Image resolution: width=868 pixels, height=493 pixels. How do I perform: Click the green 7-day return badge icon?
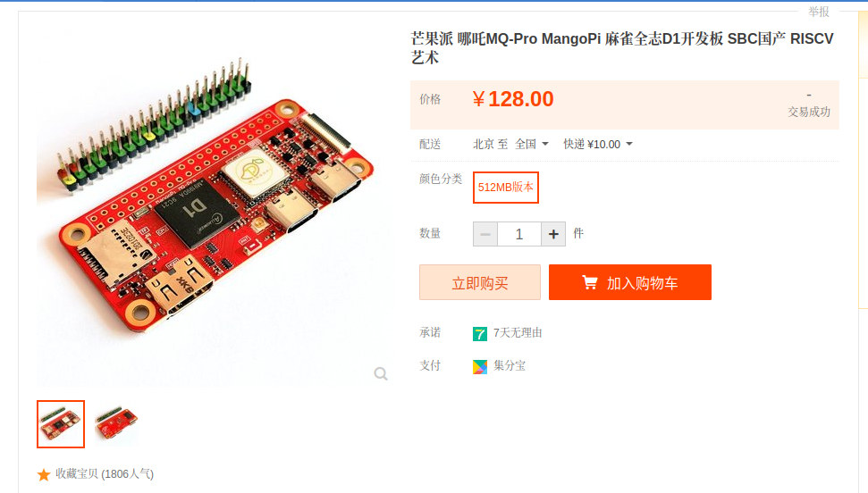point(480,334)
